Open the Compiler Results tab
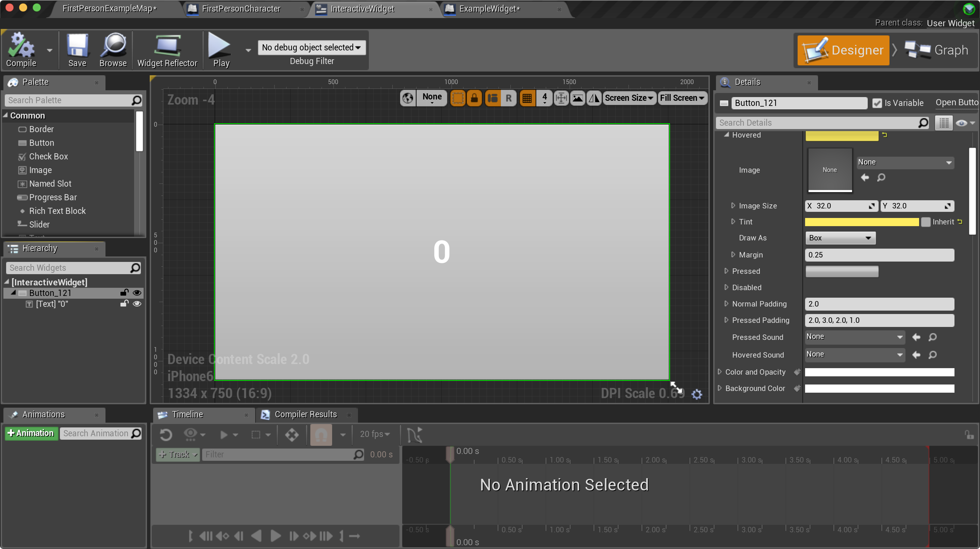980x549 pixels. pos(306,414)
